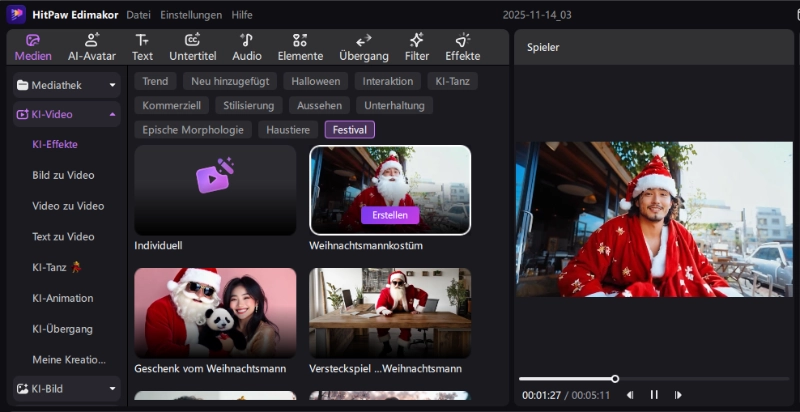Open the Versteckspiel Weihnachtsmann thumbnail
This screenshot has height=412, width=800.
click(390, 313)
